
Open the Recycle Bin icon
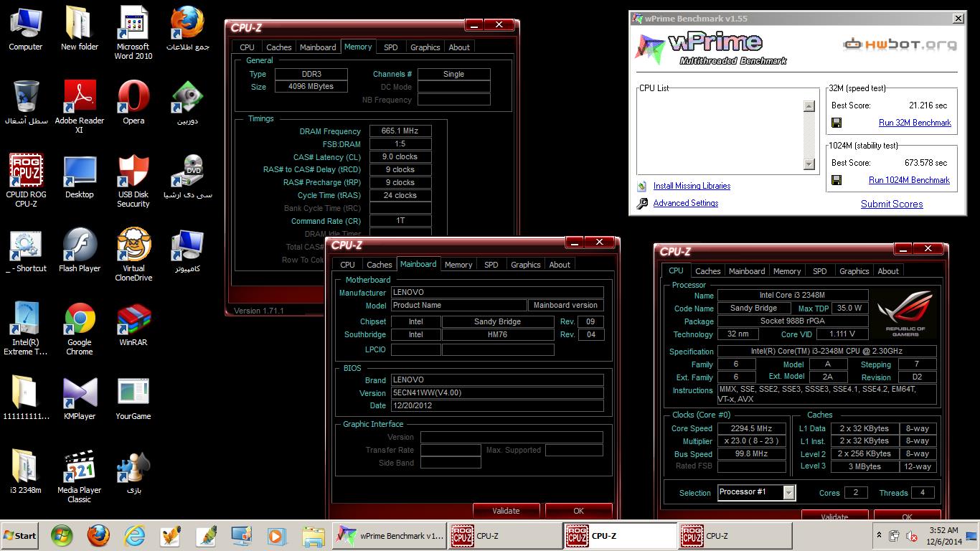[x=26, y=103]
